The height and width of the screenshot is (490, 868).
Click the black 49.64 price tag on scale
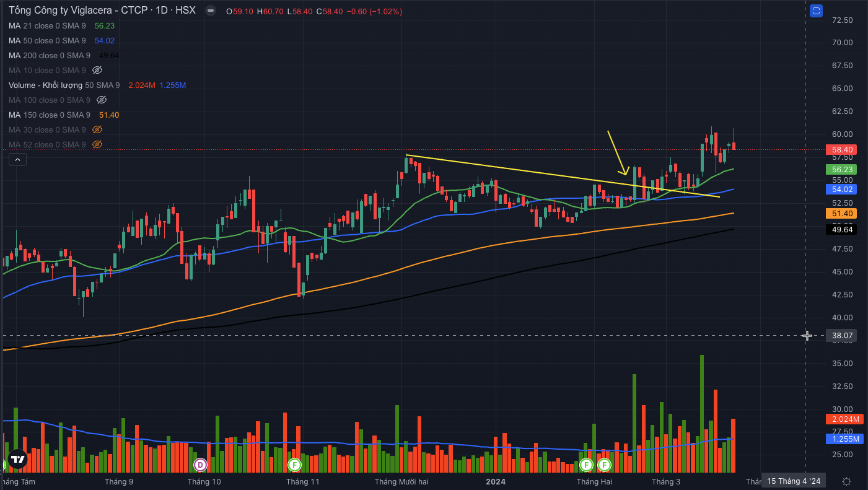[842, 229]
